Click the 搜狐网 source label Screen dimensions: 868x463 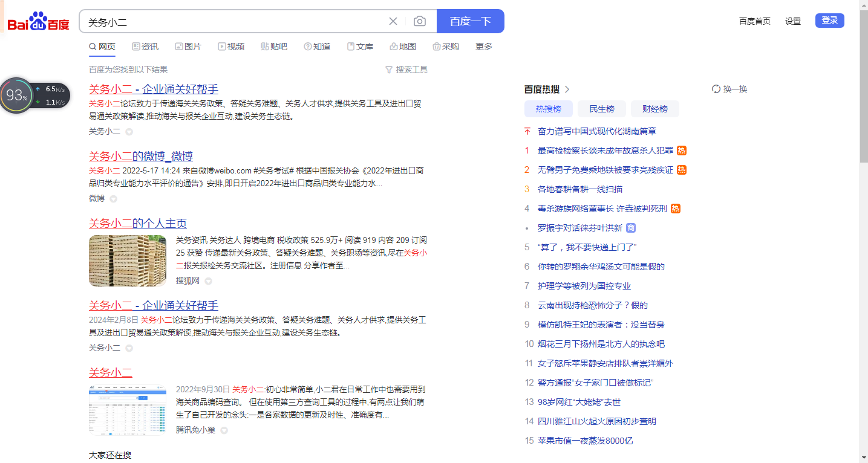coord(188,280)
